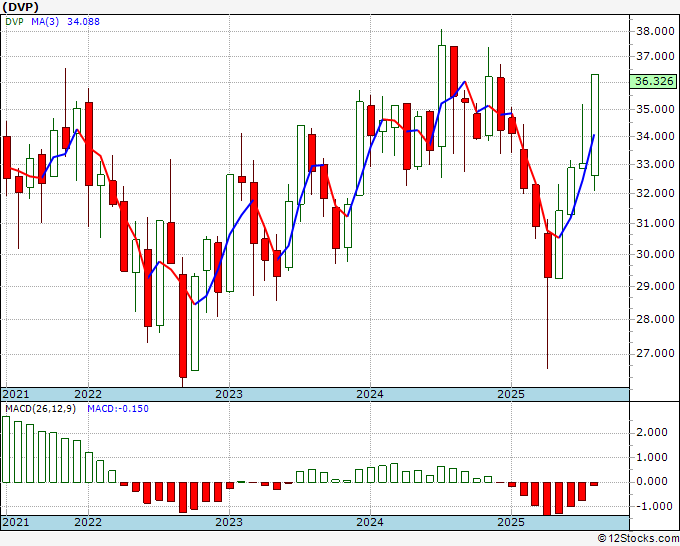Click the -1.000 MACD axis label
This screenshot has height=546, width=680.
(653, 506)
